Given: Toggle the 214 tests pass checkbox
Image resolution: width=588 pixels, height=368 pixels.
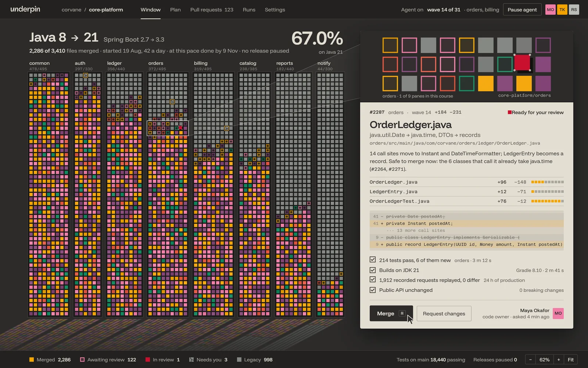Looking at the screenshot, I should [373, 260].
